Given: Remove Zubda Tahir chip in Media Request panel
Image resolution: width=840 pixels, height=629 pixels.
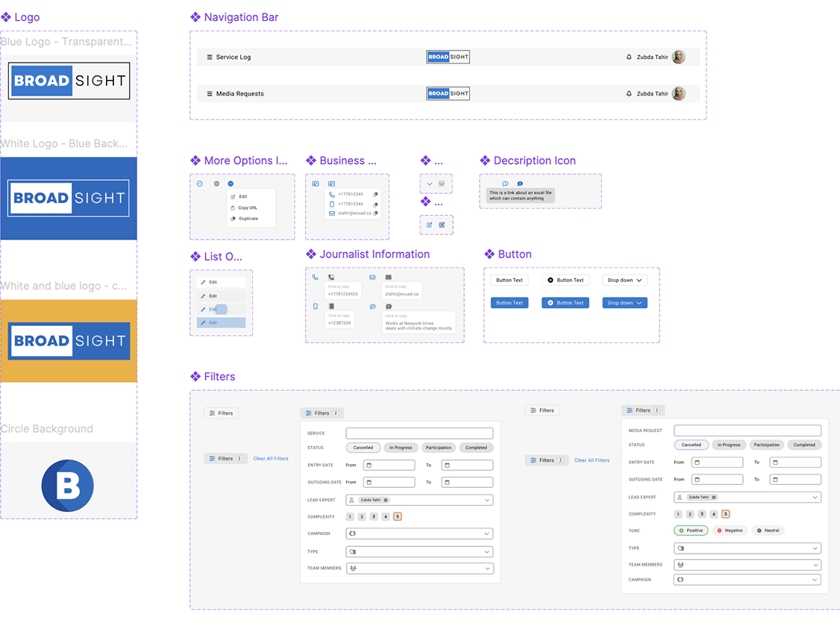Looking at the screenshot, I should (x=714, y=497).
